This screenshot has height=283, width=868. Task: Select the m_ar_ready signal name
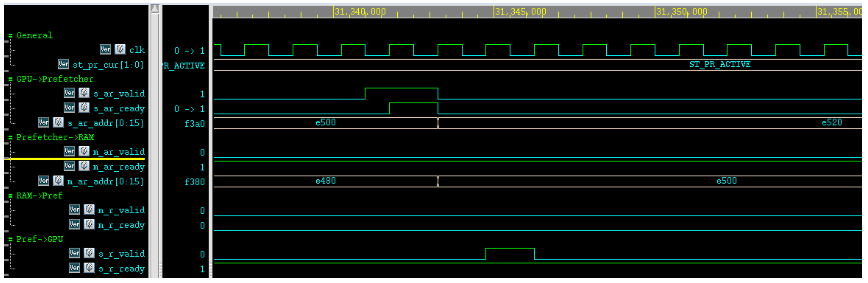point(119,167)
